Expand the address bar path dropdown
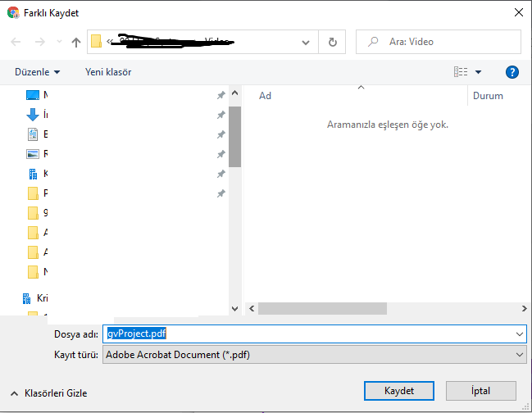 tap(306, 42)
